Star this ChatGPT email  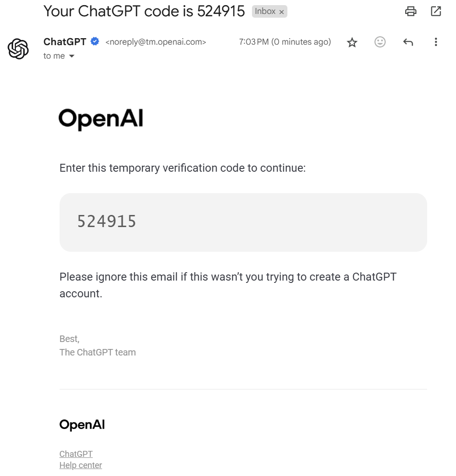[x=352, y=42]
